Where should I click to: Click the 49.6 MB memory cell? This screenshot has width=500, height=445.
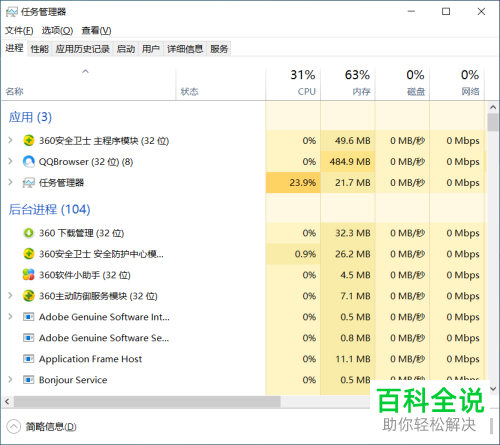[x=348, y=141]
